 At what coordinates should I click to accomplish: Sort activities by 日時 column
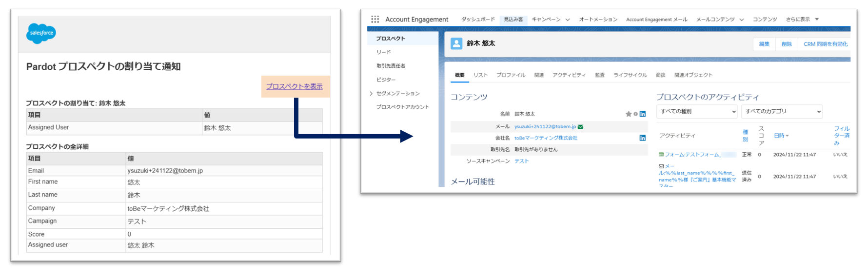(x=781, y=136)
